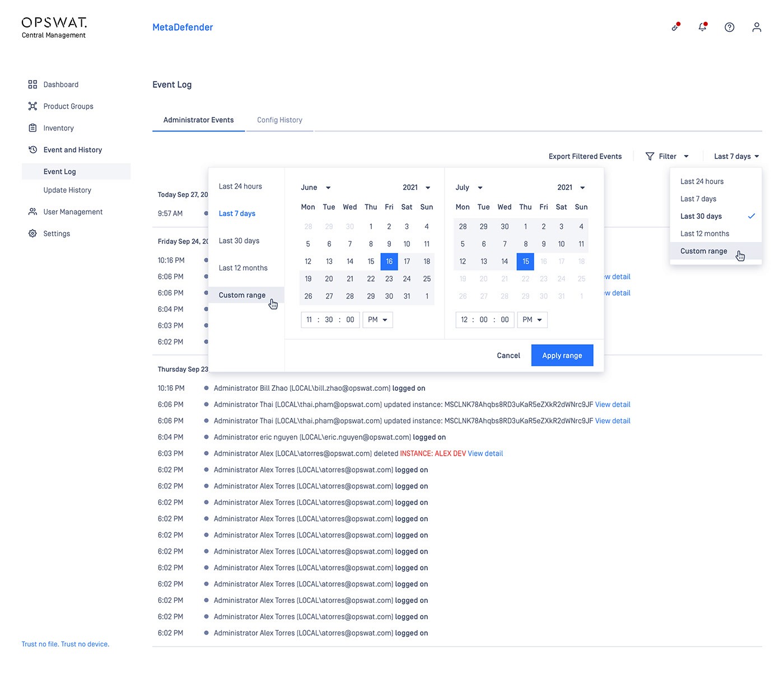Select Last 7 days in right dropdown list
Viewport: 784px width, 679px height.
716,199
